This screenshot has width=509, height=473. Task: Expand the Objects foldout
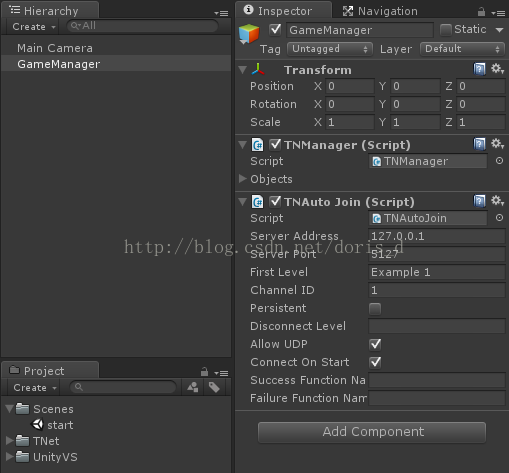coord(243,179)
